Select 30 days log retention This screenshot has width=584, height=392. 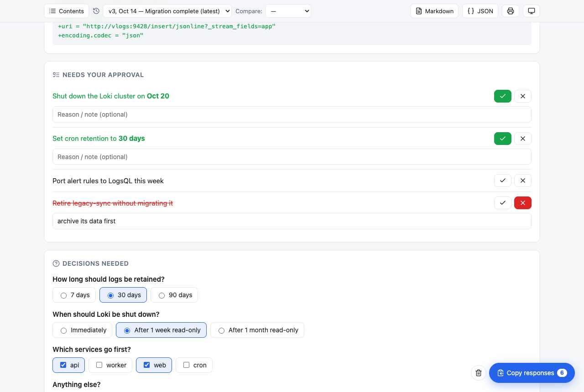pos(123,295)
